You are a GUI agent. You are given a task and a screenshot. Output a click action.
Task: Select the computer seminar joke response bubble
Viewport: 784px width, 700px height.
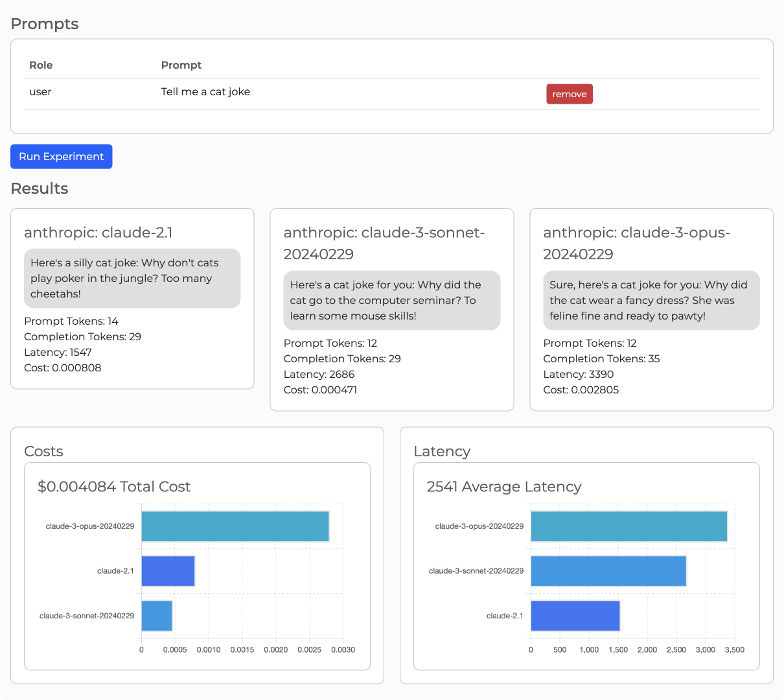[x=391, y=301]
